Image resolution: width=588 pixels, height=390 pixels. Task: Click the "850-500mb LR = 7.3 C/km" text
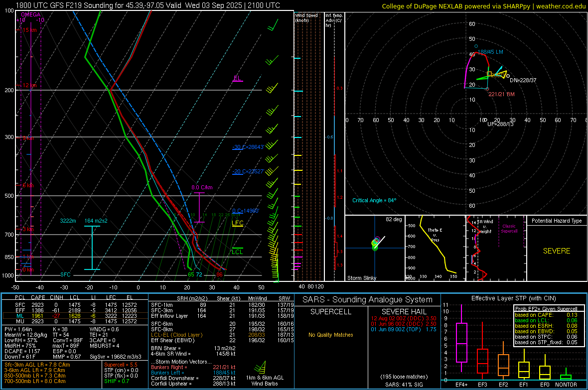[35, 376]
